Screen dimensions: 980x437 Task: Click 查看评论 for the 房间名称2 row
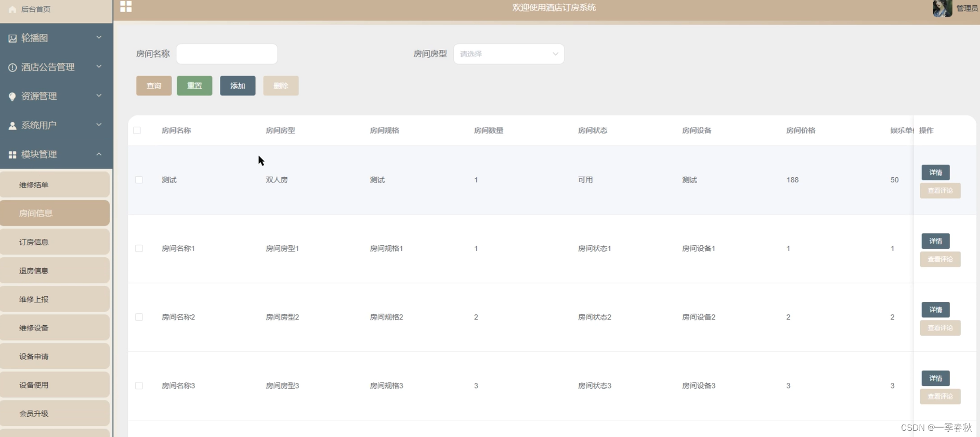[x=940, y=328]
